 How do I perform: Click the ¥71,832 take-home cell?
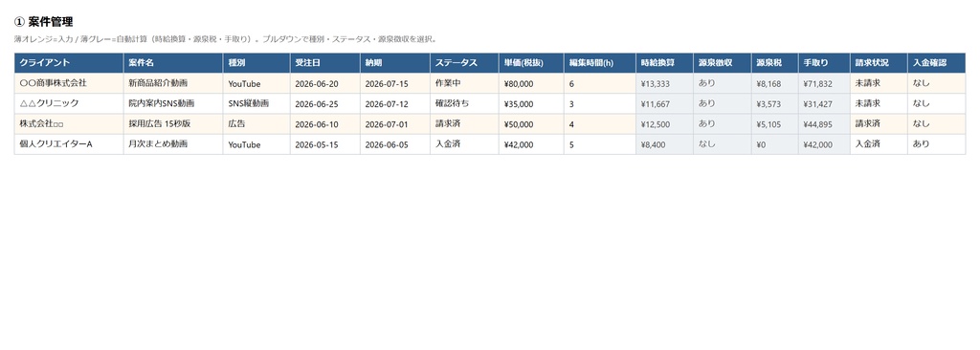click(x=824, y=83)
